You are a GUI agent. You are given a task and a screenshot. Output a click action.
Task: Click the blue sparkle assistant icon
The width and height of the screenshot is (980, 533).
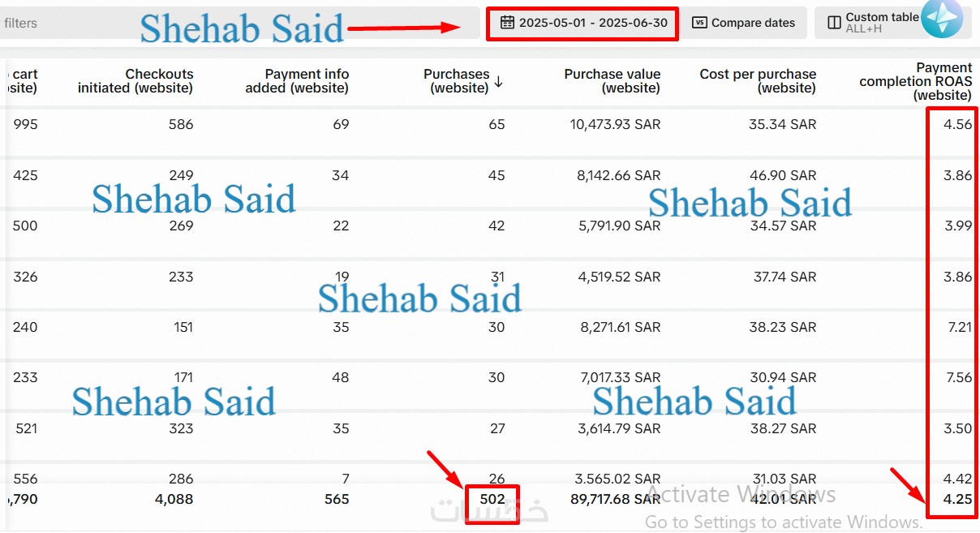942,18
